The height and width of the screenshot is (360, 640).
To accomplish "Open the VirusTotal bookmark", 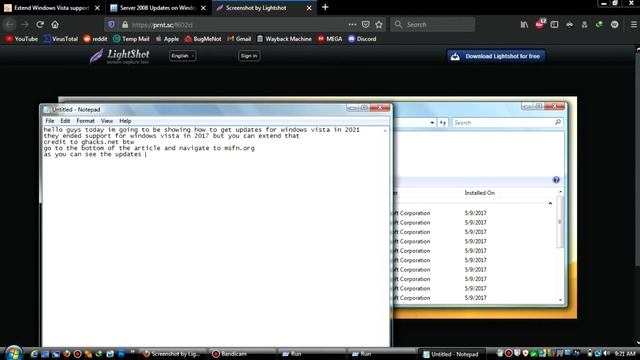I will pos(61,39).
